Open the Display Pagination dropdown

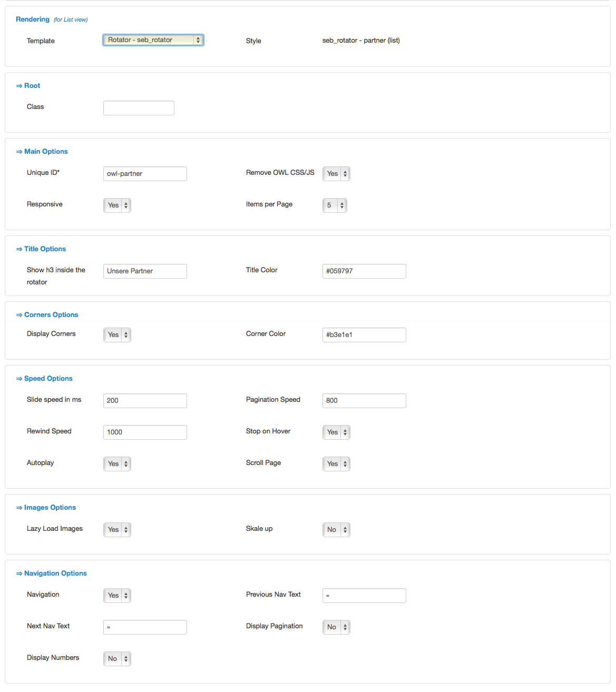pos(336,627)
